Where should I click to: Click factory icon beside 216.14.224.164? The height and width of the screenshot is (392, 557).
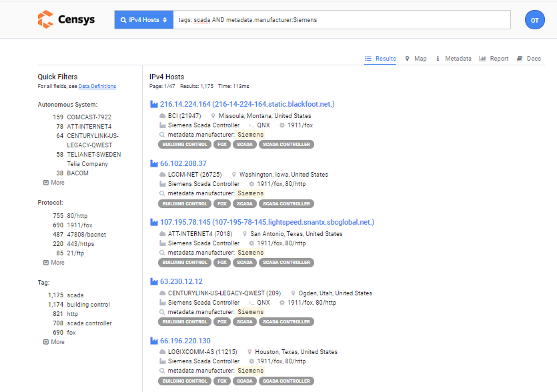(x=154, y=104)
